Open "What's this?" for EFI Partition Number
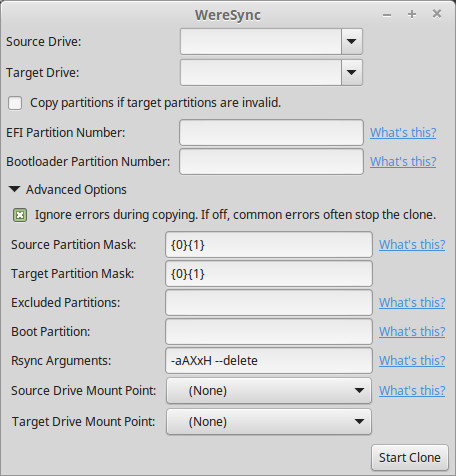456x476 pixels. [403, 133]
